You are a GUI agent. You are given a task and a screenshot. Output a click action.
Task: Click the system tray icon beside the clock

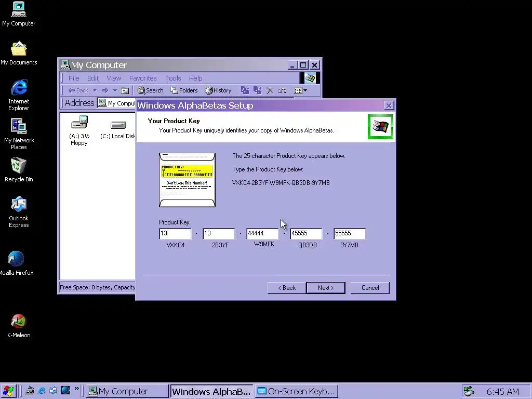(469, 391)
